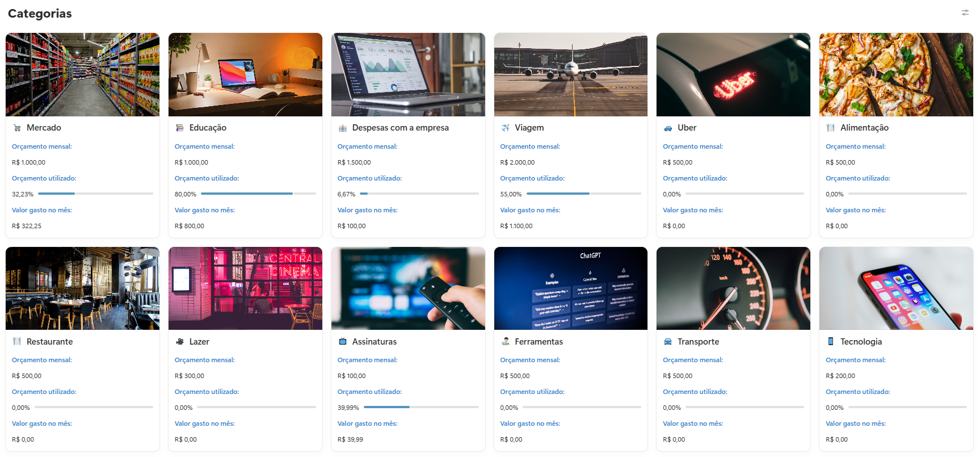
Task: Click the building icon beside Despesas com a empresa
Action: (343, 128)
